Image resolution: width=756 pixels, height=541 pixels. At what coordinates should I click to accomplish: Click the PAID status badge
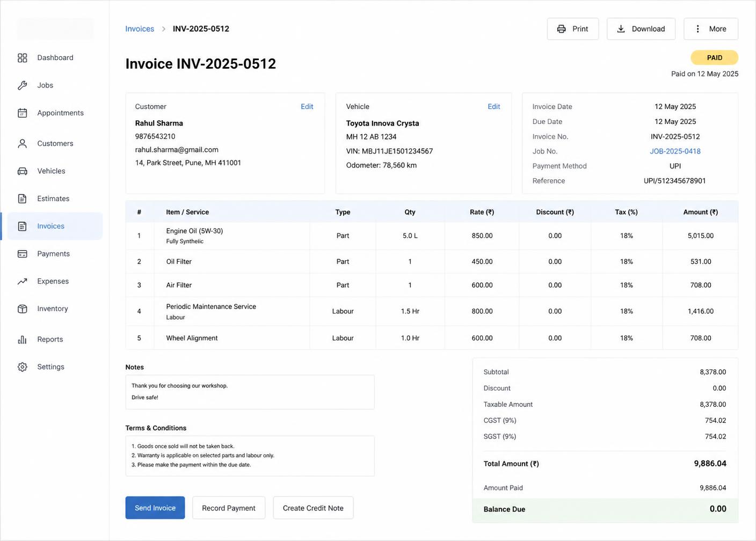pos(714,57)
